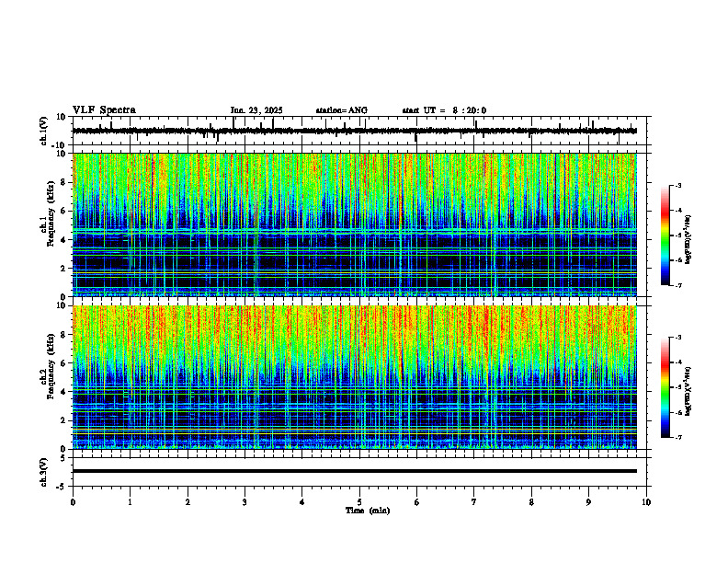Viewport: 728px width, 563px height.
Task: Click the "start UT = 8:20:0" header text
Action: 444,110
